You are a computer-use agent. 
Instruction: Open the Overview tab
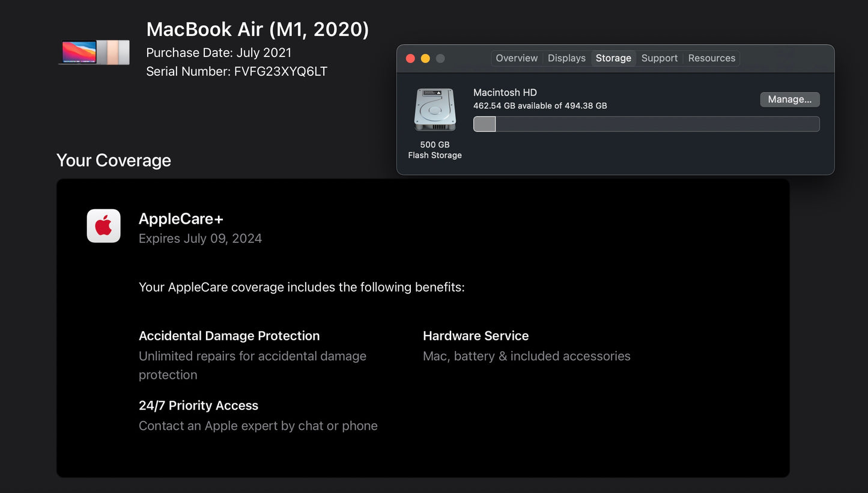[x=516, y=58]
